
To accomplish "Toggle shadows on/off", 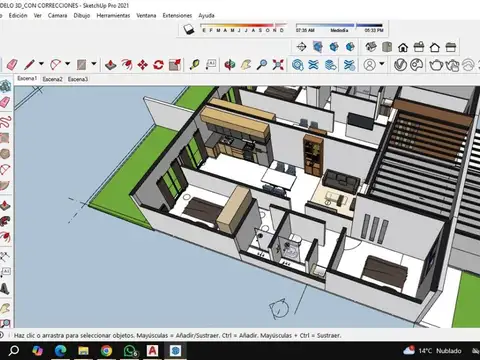I will click(x=189, y=29).
